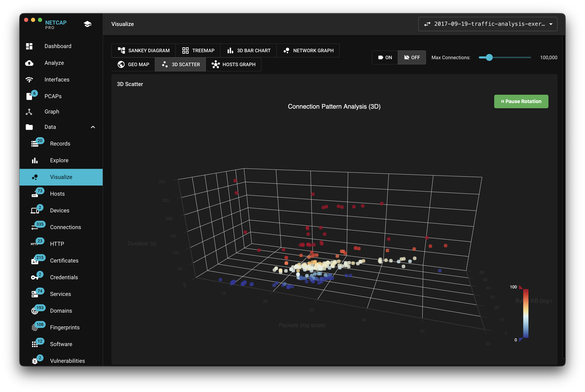Pause the 3D chart rotation

tap(521, 101)
